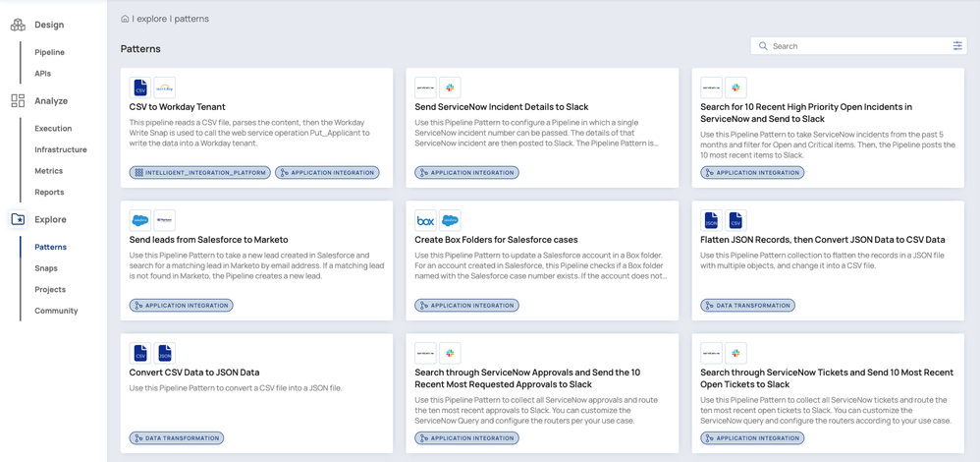Click CSV icon on CSV to Workday Tenant card
Screen dimensions: 980x462
click(x=140, y=88)
